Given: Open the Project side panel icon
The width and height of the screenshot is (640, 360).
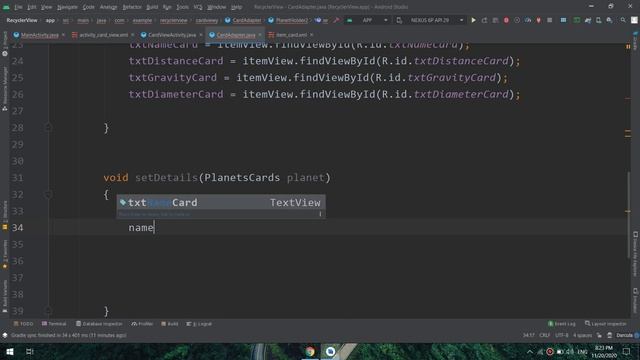Looking at the screenshot, I should click(x=5, y=44).
